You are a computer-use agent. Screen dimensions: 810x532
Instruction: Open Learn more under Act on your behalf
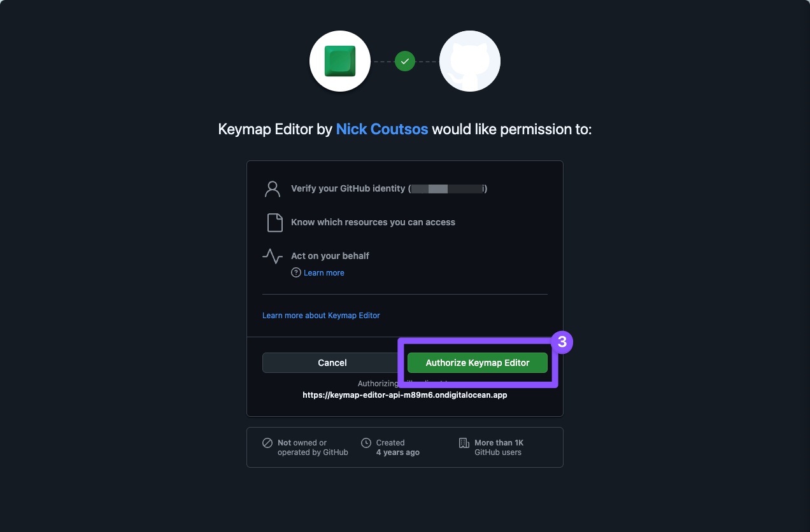(x=324, y=272)
